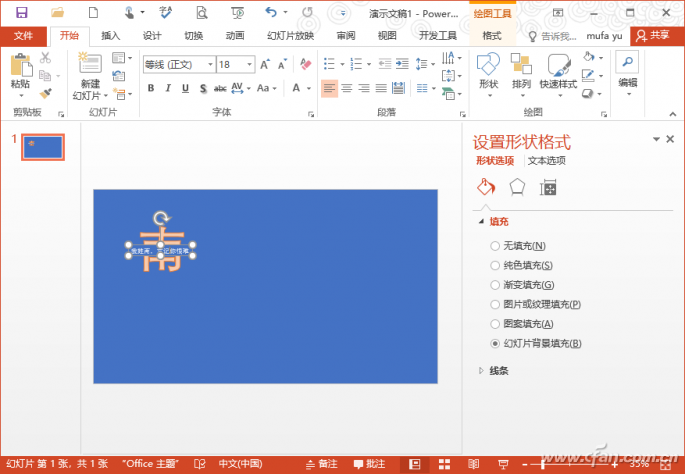
Task: Click the rotation handle above text box
Action: (x=161, y=217)
